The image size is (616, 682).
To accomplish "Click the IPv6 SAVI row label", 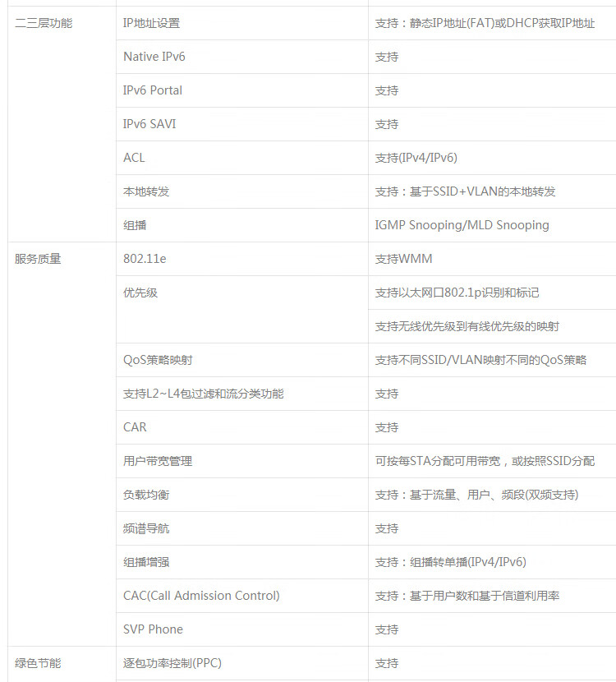I will point(149,124).
